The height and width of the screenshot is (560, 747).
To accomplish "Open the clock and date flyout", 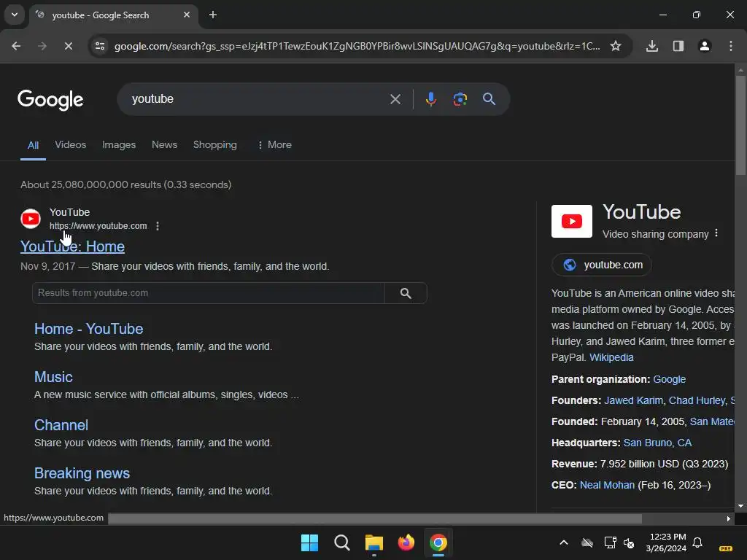I will tap(666, 542).
